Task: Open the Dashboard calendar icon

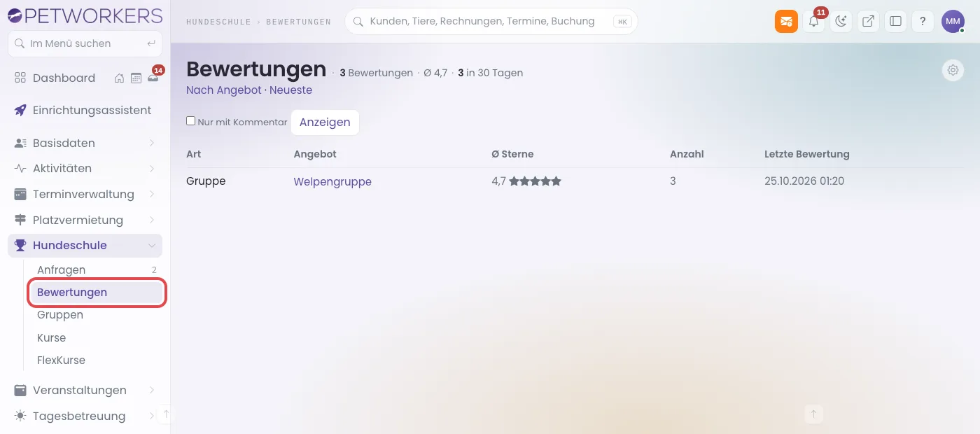Action: click(x=136, y=78)
